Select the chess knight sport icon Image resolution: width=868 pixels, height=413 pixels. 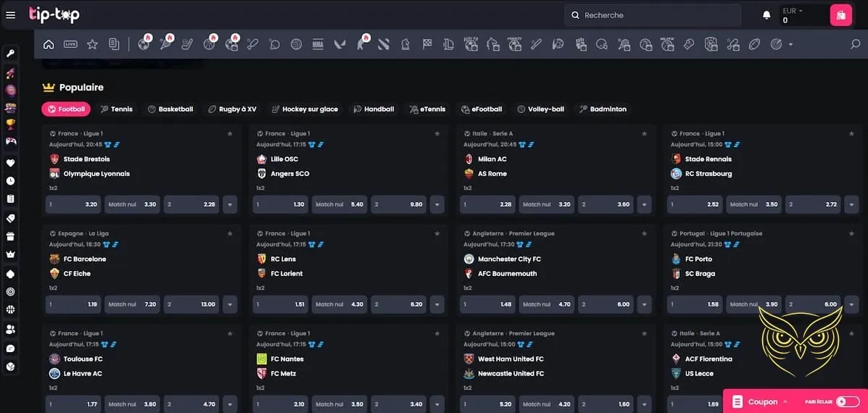coord(405,44)
